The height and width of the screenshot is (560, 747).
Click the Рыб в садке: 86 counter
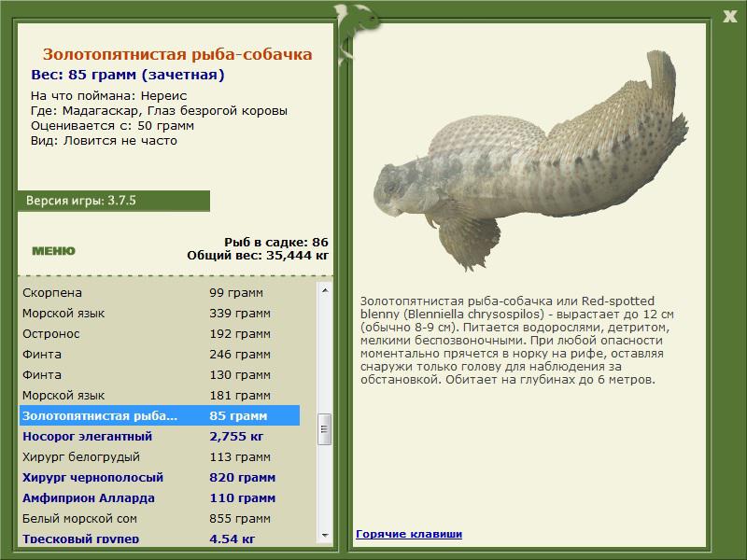[276, 242]
